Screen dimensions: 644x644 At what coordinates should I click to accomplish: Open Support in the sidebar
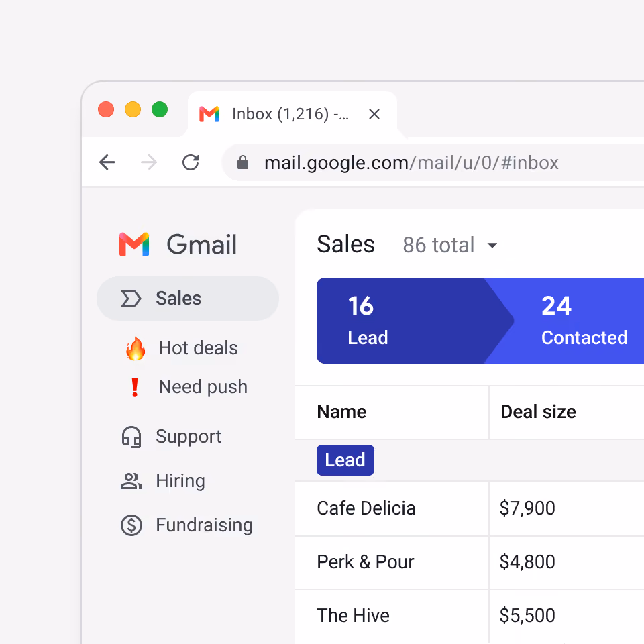189,437
